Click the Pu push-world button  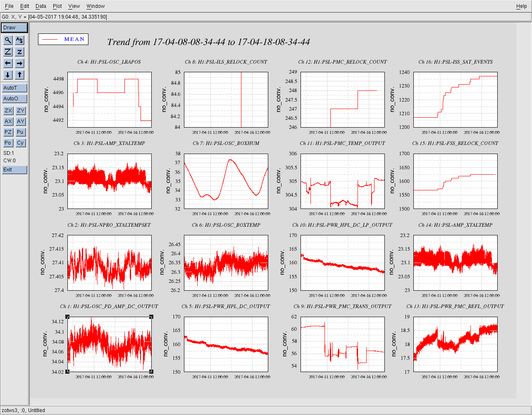tap(20, 132)
